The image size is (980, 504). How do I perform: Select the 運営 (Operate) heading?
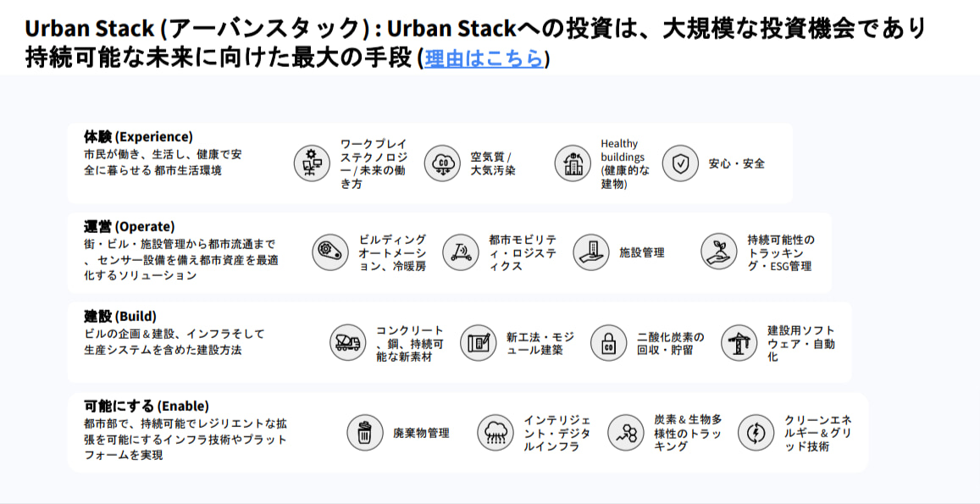pyautogui.click(x=130, y=226)
